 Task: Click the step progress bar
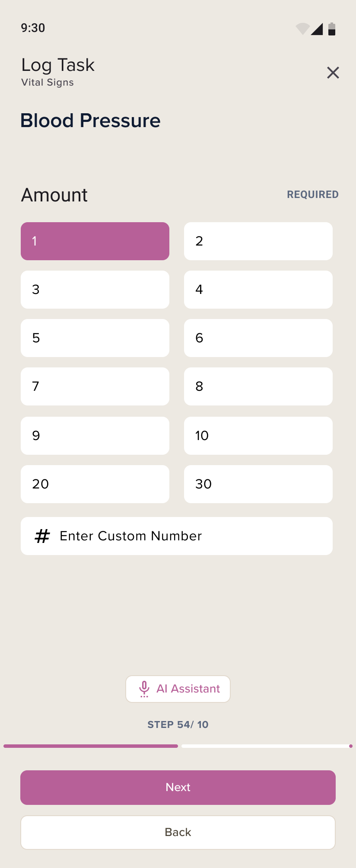pyautogui.click(x=178, y=746)
